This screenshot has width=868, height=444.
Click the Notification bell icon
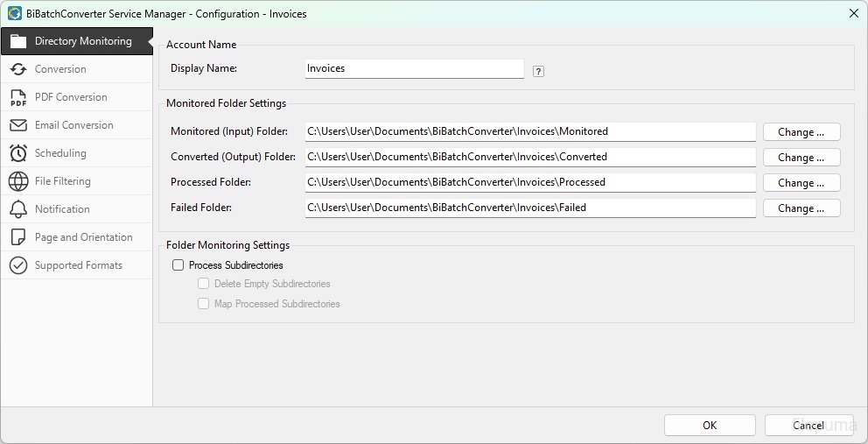coord(17,209)
